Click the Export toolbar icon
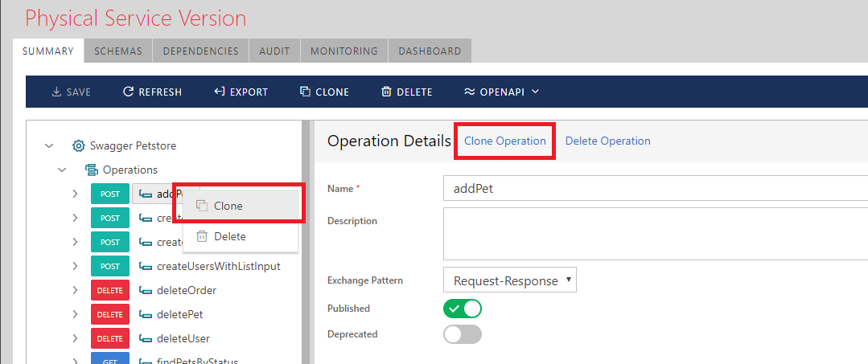868x364 pixels. tap(219, 92)
